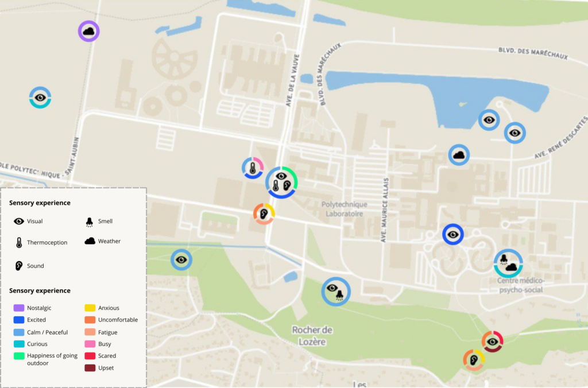Click the Centre médico-psycho-social label
Viewport: 588px width, 388px height.
[x=520, y=285]
